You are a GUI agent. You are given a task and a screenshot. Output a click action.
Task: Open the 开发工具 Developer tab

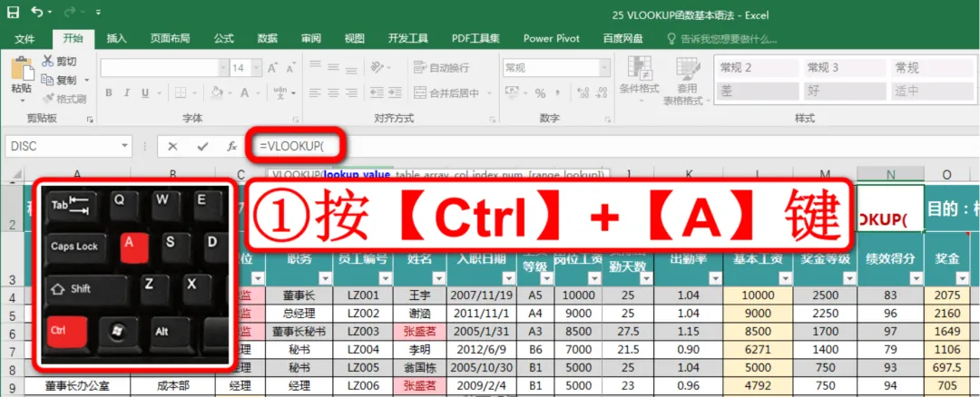pyautogui.click(x=408, y=38)
